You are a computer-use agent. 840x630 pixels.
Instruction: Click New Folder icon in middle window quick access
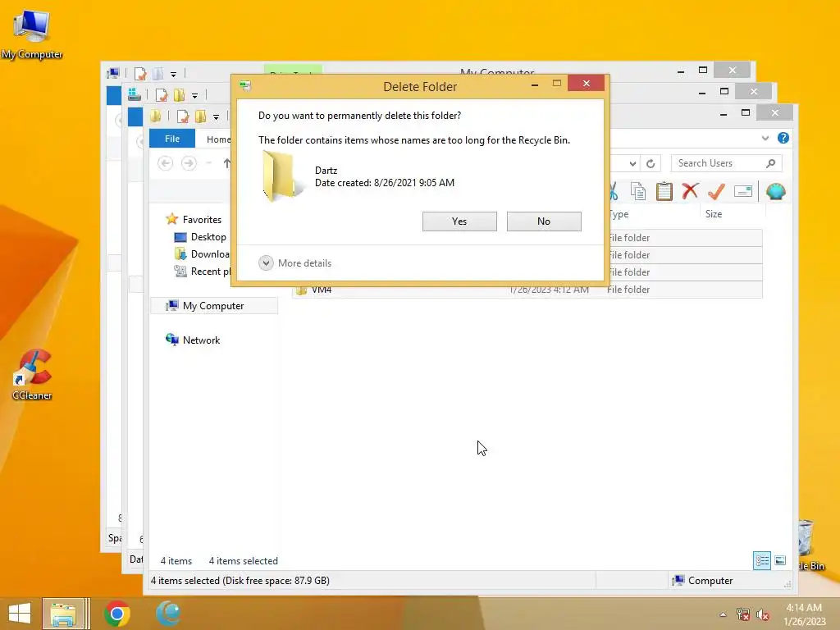point(179,95)
